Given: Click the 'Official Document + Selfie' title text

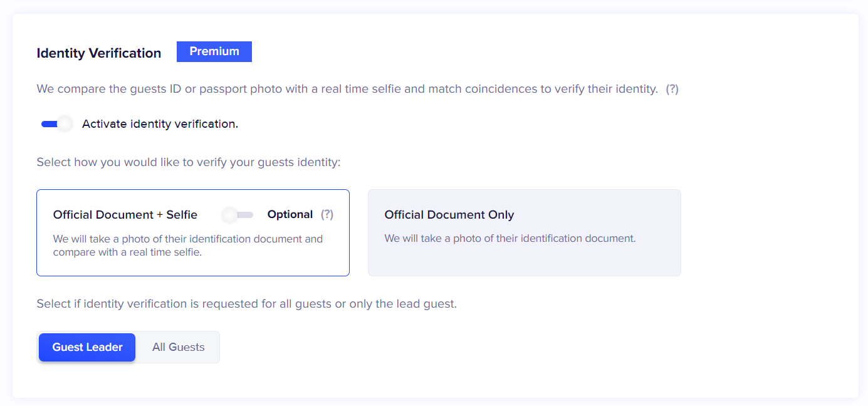Looking at the screenshot, I should pyautogui.click(x=125, y=215).
